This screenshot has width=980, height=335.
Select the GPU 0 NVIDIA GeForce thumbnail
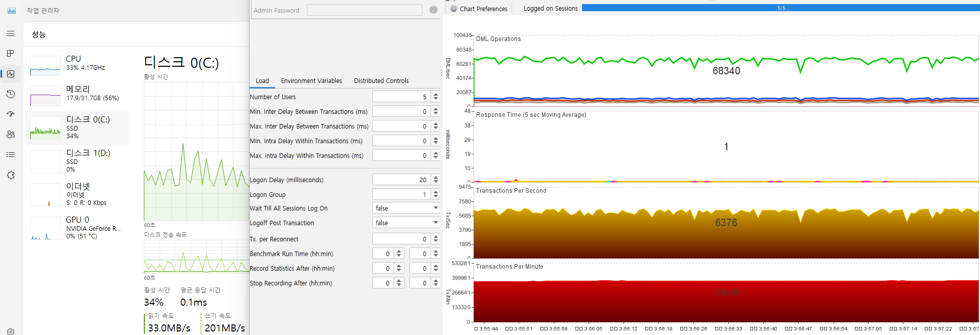(x=46, y=228)
